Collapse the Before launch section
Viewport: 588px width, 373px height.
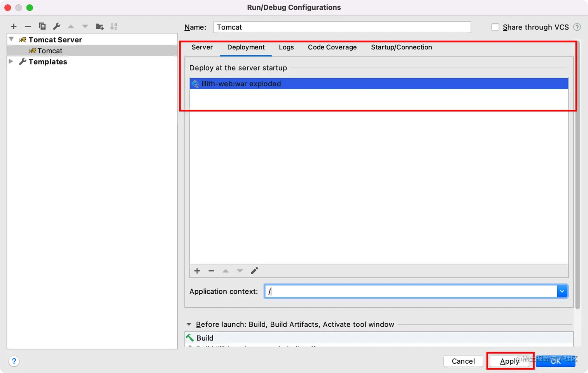[x=189, y=324]
